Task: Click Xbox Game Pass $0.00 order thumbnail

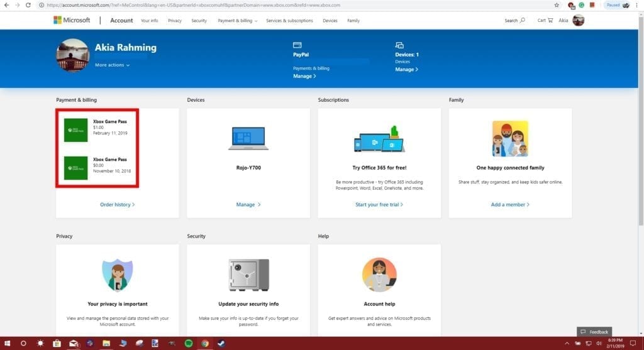Action: pyautogui.click(x=75, y=168)
